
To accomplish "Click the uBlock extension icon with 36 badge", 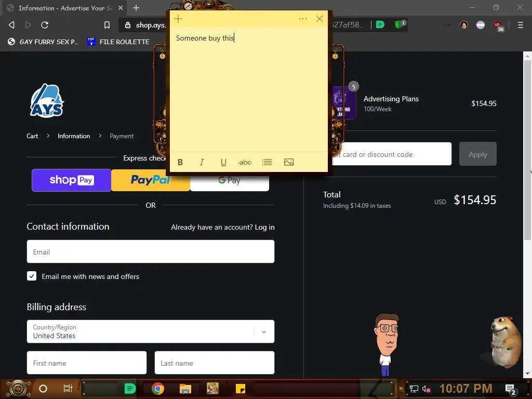I will tap(498, 26).
